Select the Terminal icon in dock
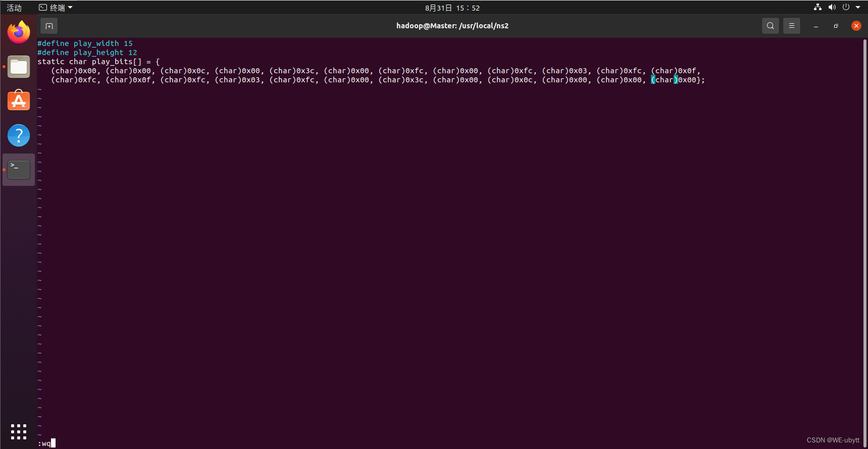Screen dimensions: 868x449 click(x=19, y=170)
